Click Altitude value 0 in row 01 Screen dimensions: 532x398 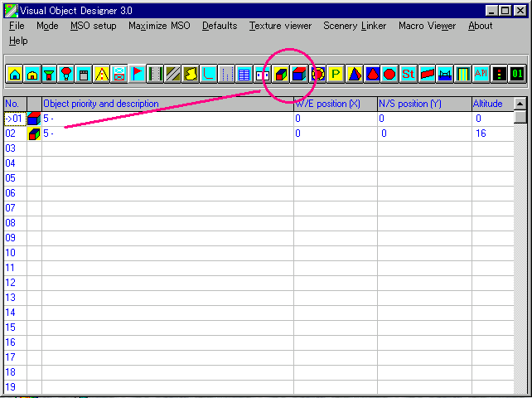coord(493,119)
